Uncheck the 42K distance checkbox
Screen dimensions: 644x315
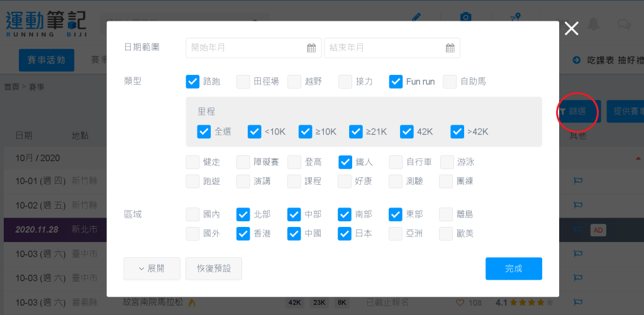407,131
